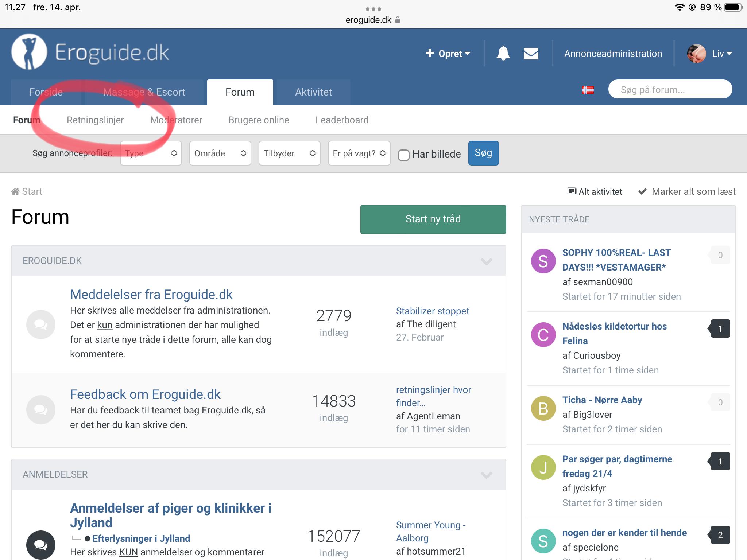Image resolution: width=747 pixels, height=560 pixels.
Task: Click the blue Søg button
Action: click(483, 153)
